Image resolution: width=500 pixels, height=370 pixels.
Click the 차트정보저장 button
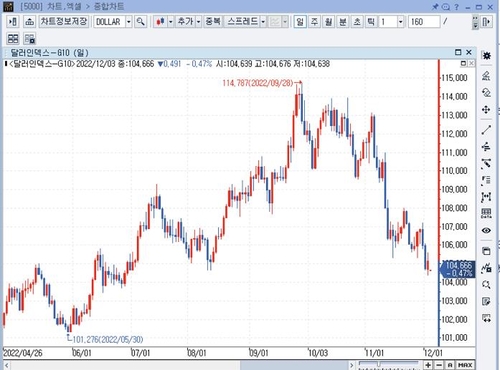[64, 22]
